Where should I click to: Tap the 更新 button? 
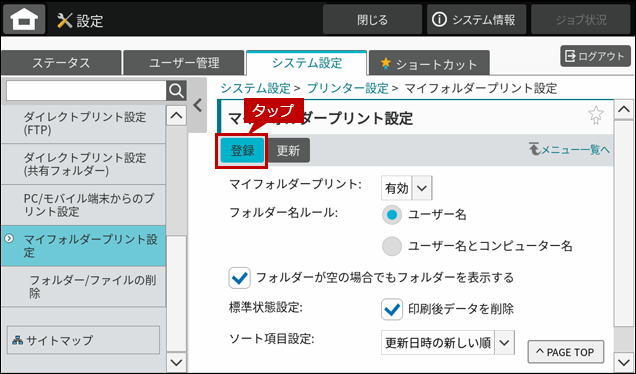pos(288,150)
